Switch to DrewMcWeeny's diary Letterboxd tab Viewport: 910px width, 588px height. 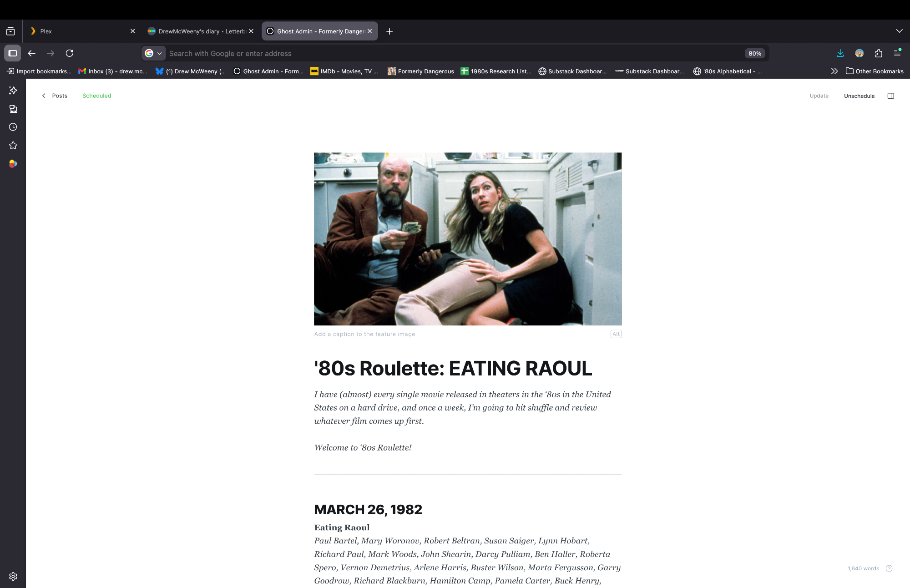point(201,31)
